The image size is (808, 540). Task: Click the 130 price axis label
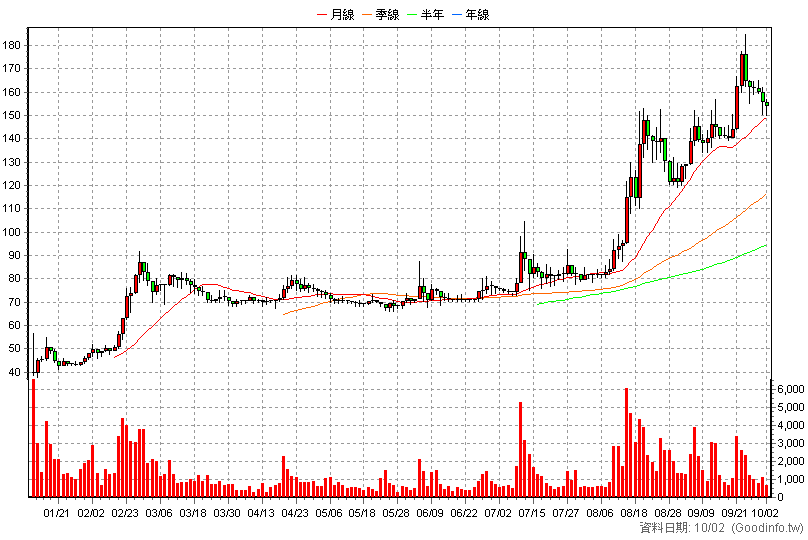(11, 162)
